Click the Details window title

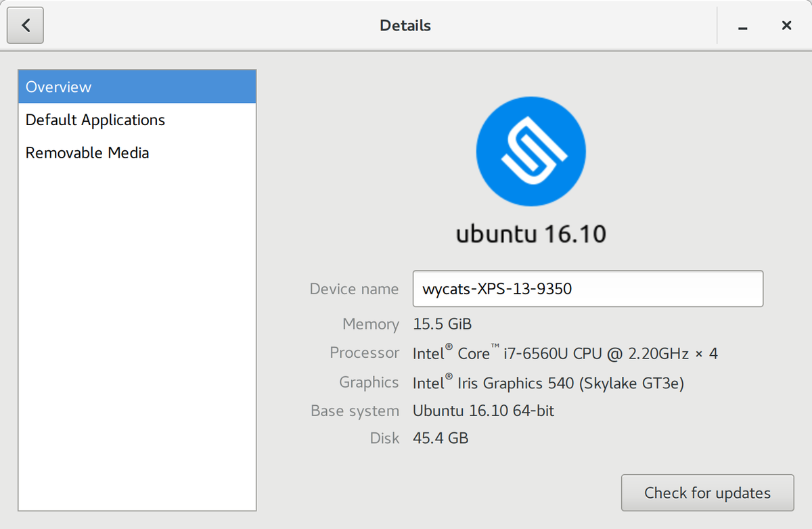[x=405, y=26]
